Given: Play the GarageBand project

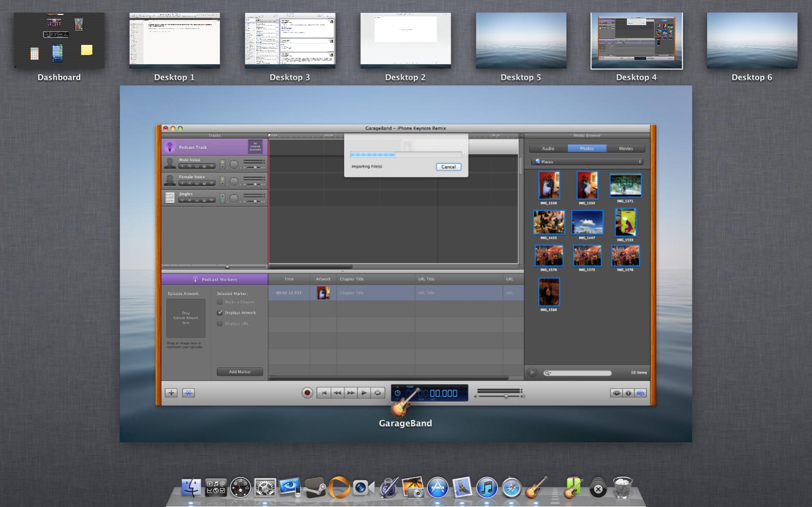Looking at the screenshot, I should (364, 393).
